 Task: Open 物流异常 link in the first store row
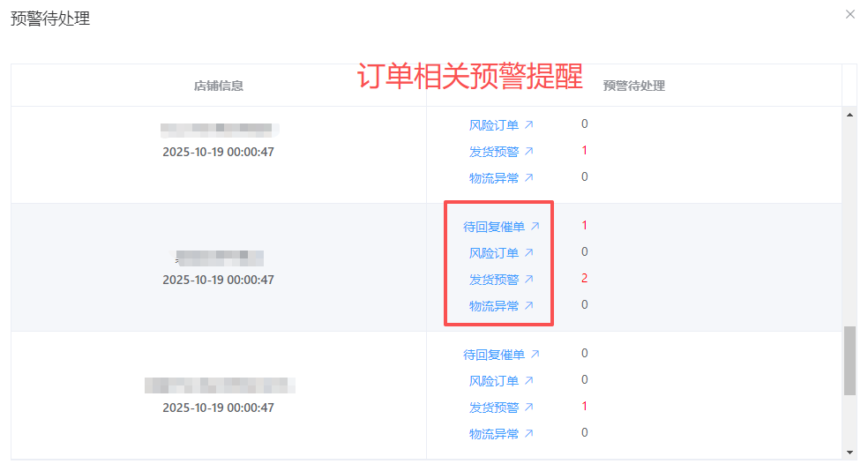click(x=494, y=178)
